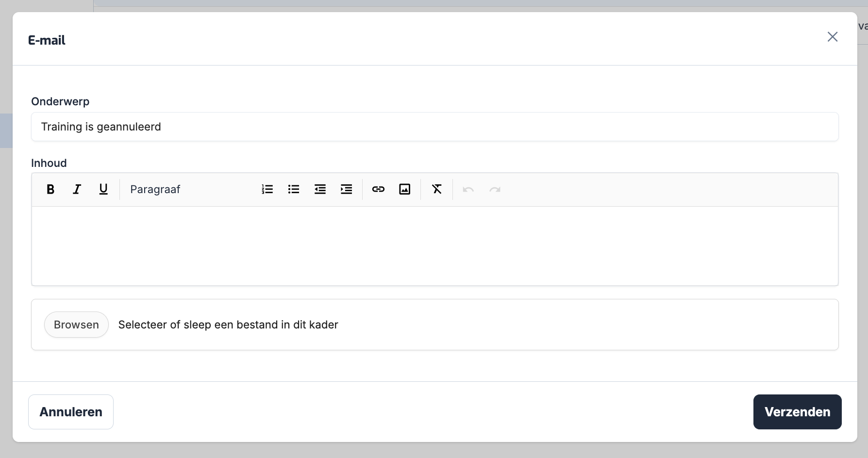Click the clear formatting icon
Viewport: 868px width, 458px height.
[x=437, y=189]
